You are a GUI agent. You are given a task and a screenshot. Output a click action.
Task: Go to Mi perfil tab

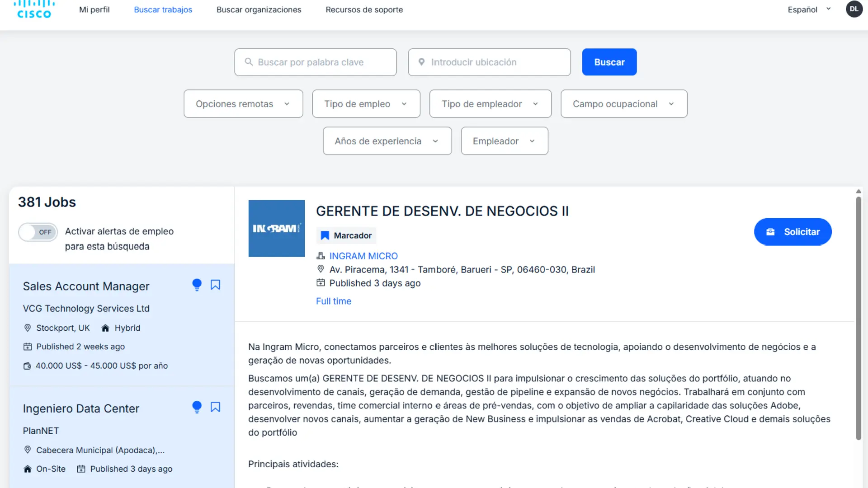[x=94, y=9]
